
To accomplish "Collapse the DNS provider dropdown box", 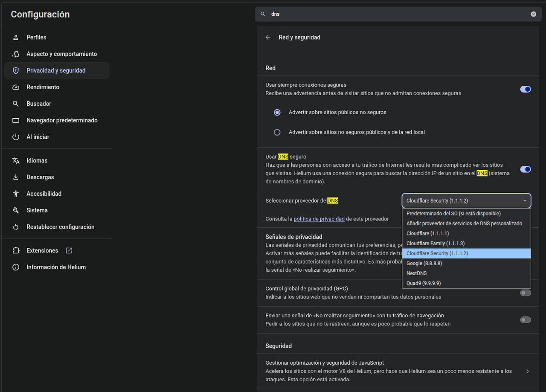I will pos(466,201).
